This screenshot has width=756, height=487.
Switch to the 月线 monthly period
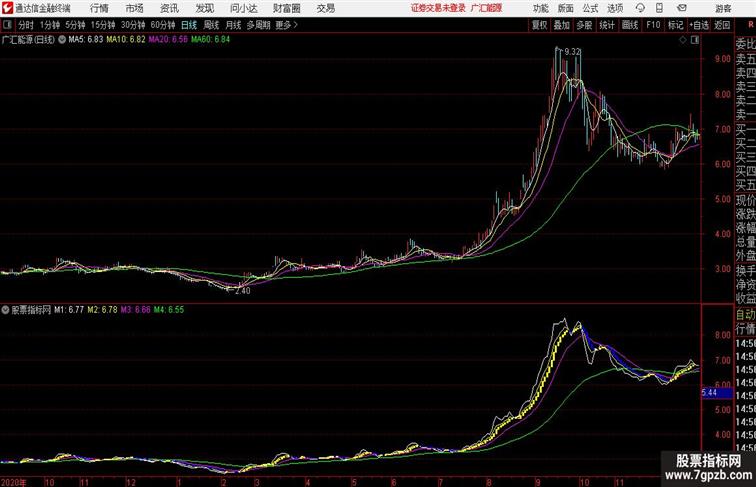[x=233, y=25]
